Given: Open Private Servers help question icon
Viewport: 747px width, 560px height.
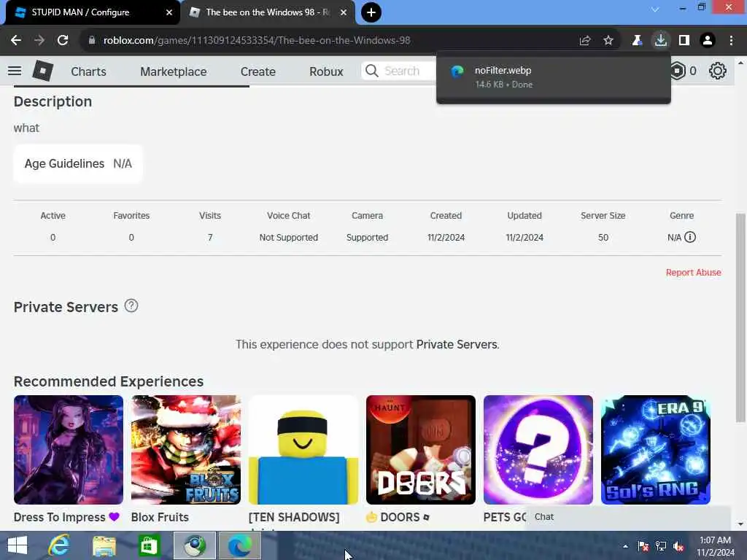Looking at the screenshot, I should 131,306.
